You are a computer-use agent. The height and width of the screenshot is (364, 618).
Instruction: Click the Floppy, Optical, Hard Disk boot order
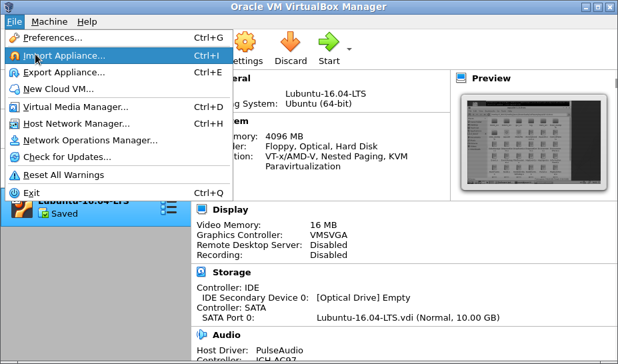click(321, 147)
